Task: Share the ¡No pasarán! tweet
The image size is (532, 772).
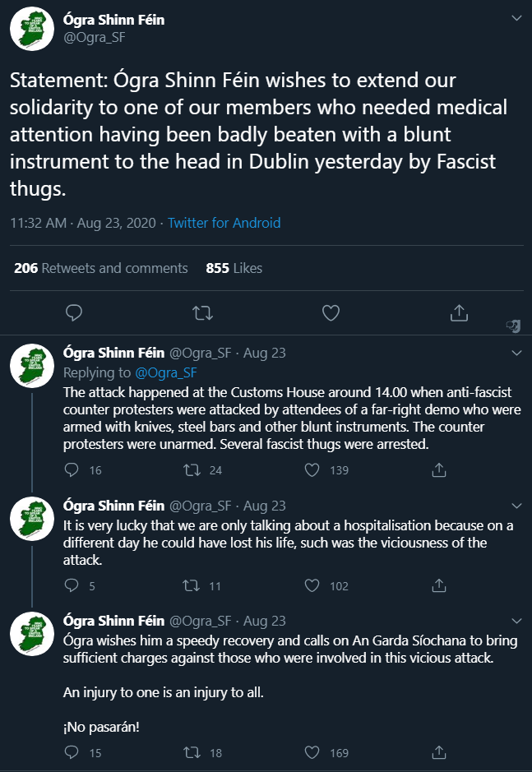Action: coord(440,752)
